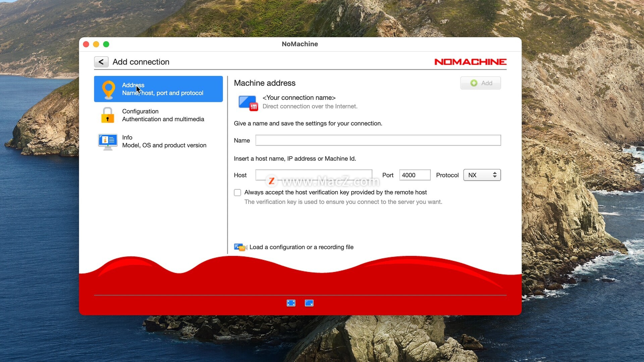The image size is (644, 362).
Task: Click Load a configuration or recording file
Action: pos(301,247)
